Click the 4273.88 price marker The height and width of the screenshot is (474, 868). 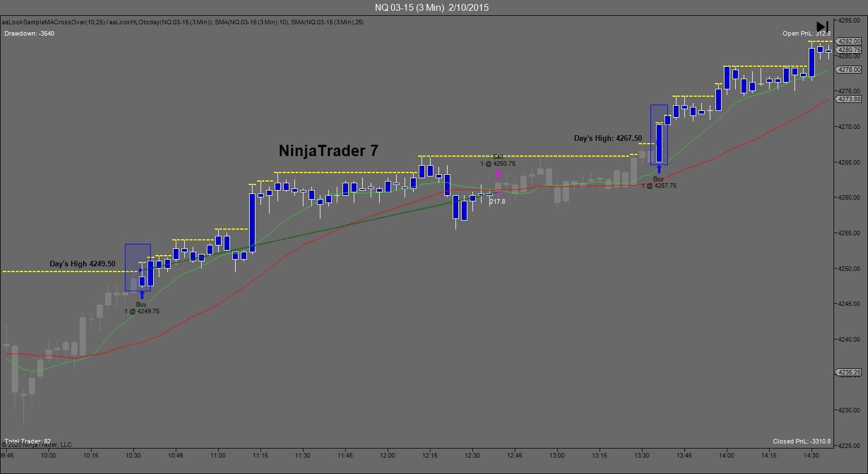[x=849, y=99]
